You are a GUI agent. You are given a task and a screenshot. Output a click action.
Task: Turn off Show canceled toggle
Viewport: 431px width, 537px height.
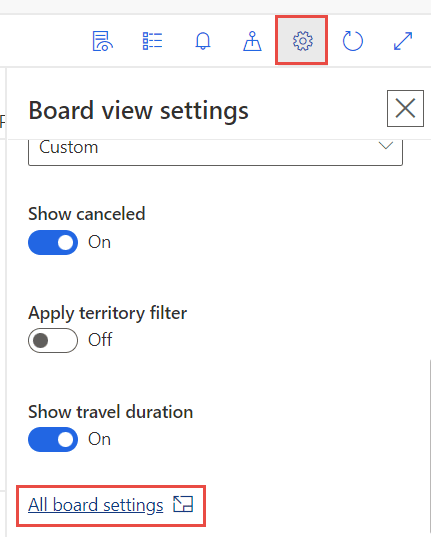(x=53, y=242)
